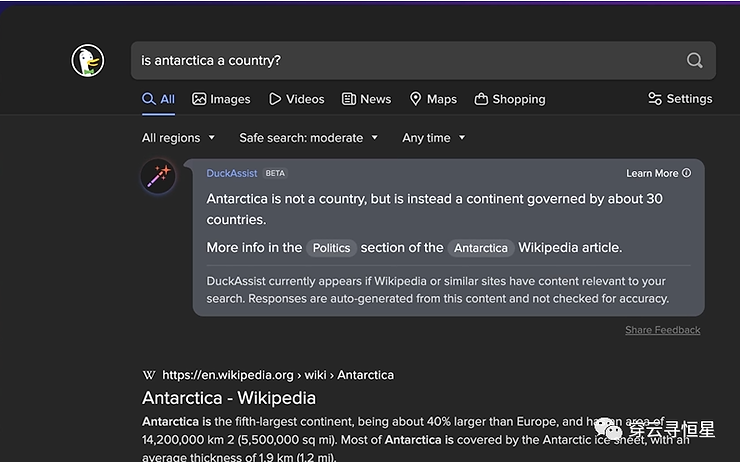Click Learn More info link
The image size is (740, 462).
click(658, 173)
